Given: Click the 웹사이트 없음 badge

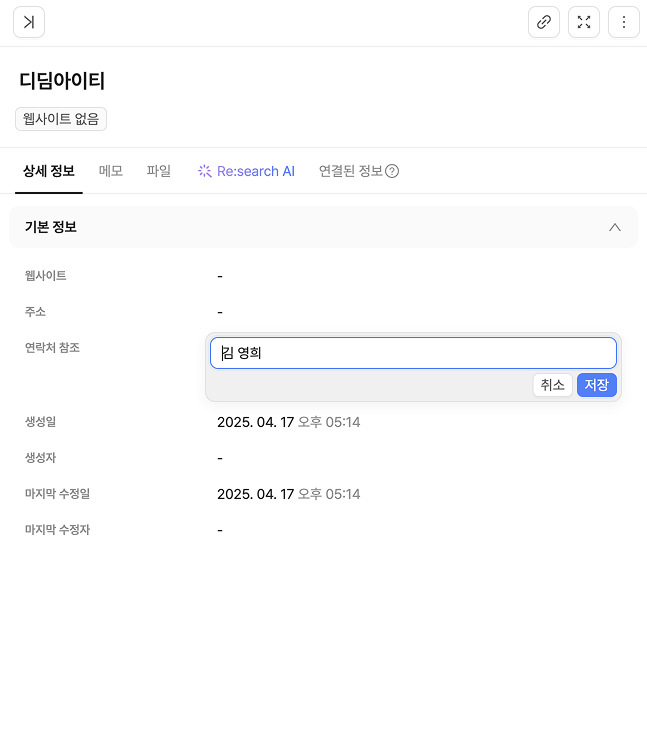Looking at the screenshot, I should pyautogui.click(x=61, y=119).
